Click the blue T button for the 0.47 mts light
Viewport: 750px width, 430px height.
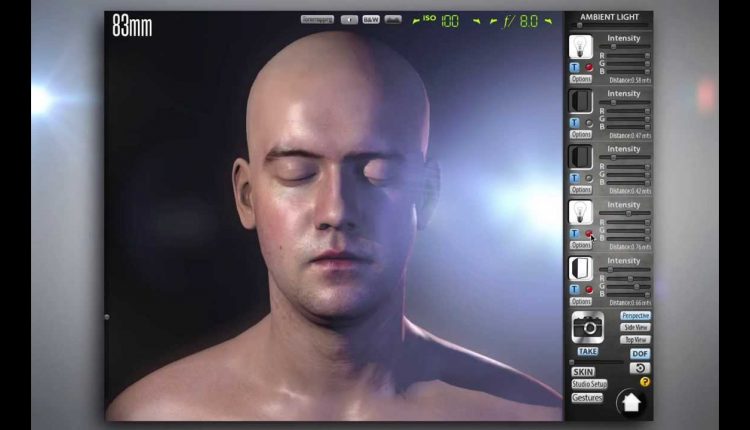tap(575, 123)
